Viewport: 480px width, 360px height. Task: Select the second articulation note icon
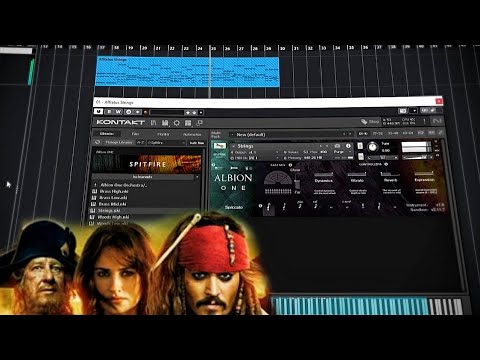point(284,207)
